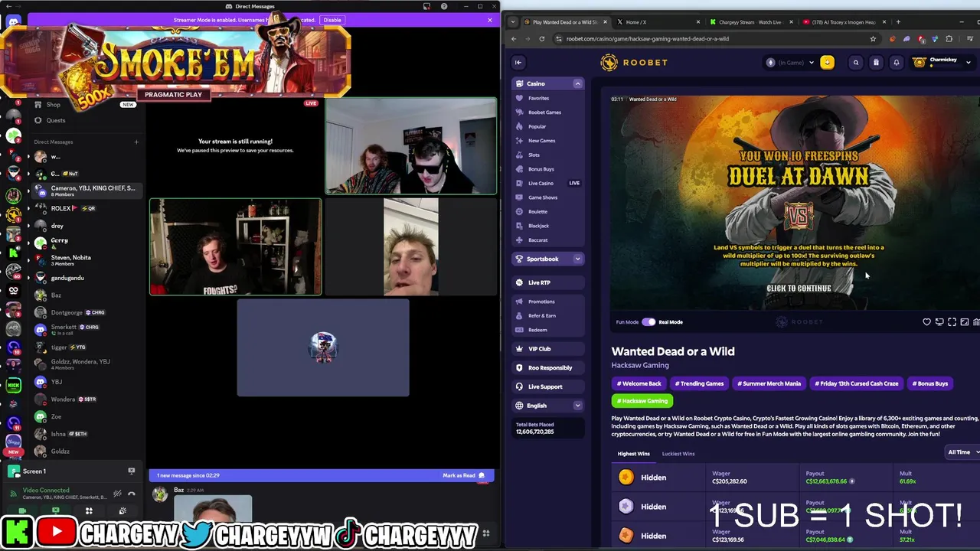Screen dimensions: 980x551
Task: Toggle Discord noise suppression icon
Action: [x=116, y=494]
